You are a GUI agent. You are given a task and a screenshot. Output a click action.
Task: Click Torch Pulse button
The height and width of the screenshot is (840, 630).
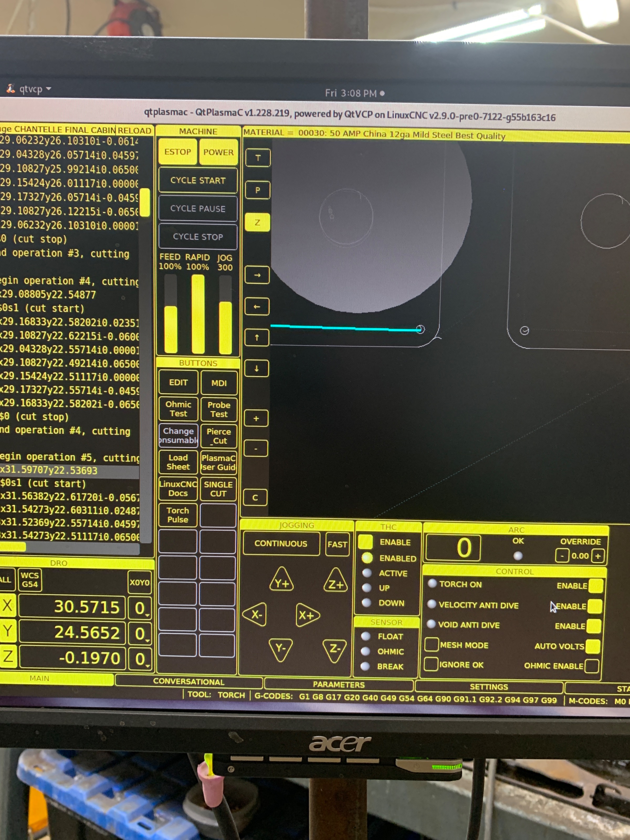click(178, 515)
